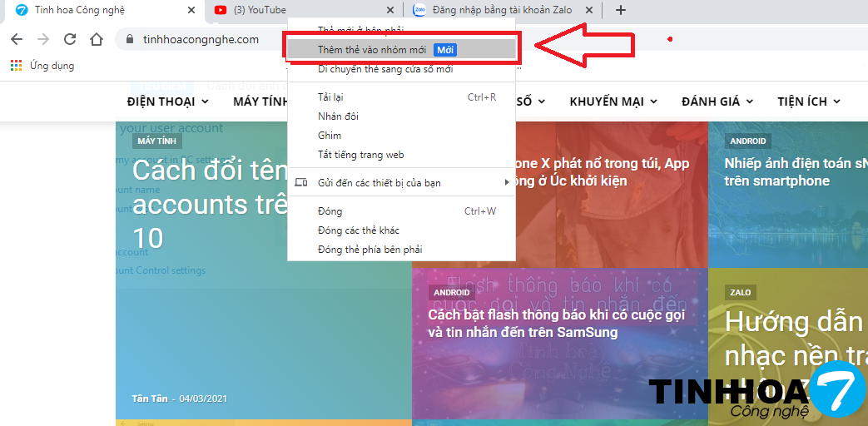Click the address bar padlock icon
Image resolution: width=868 pixels, height=426 pixels.
pos(129,39)
